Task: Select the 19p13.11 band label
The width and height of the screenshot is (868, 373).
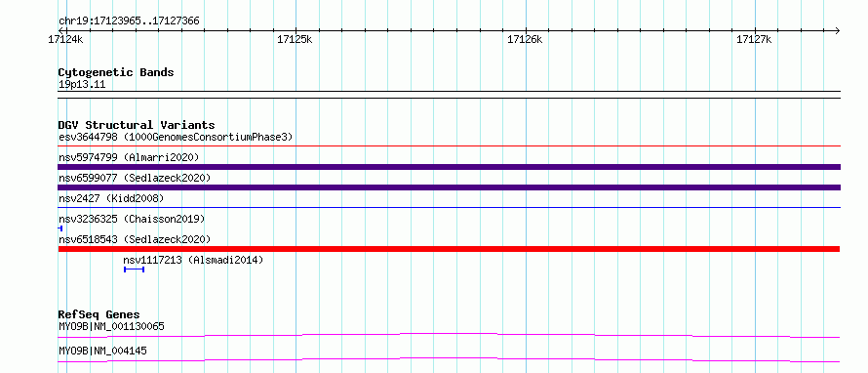Action: click(x=82, y=85)
